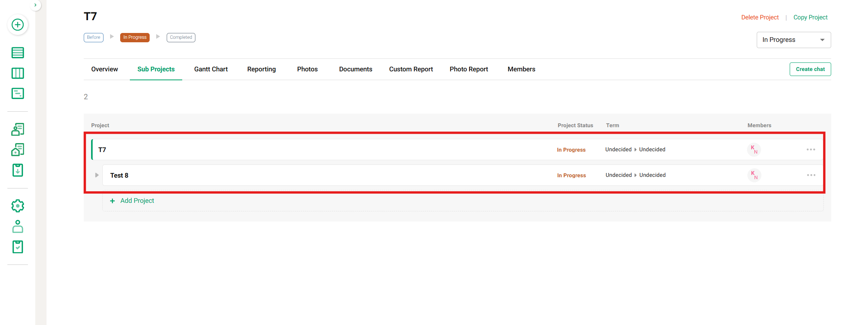This screenshot has width=868, height=325.
Task: Select the In Progress stage badge
Action: click(135, 38)
